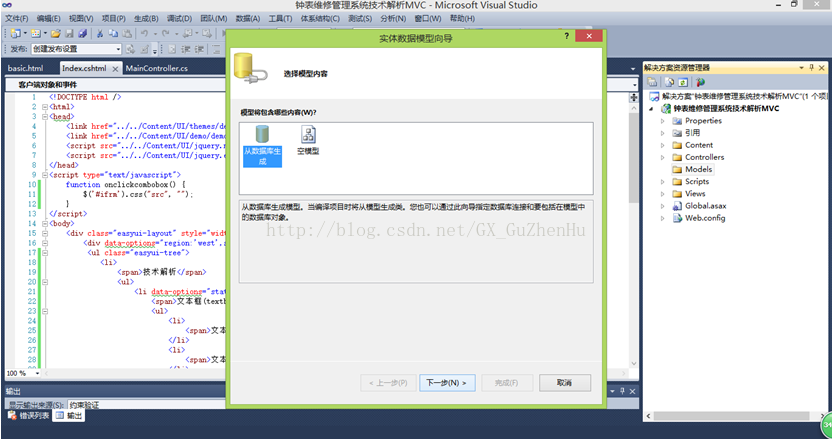Expand the Views folder
Image resolution: width=832 pixels, height=439 pixels.
tap(662, 194)
